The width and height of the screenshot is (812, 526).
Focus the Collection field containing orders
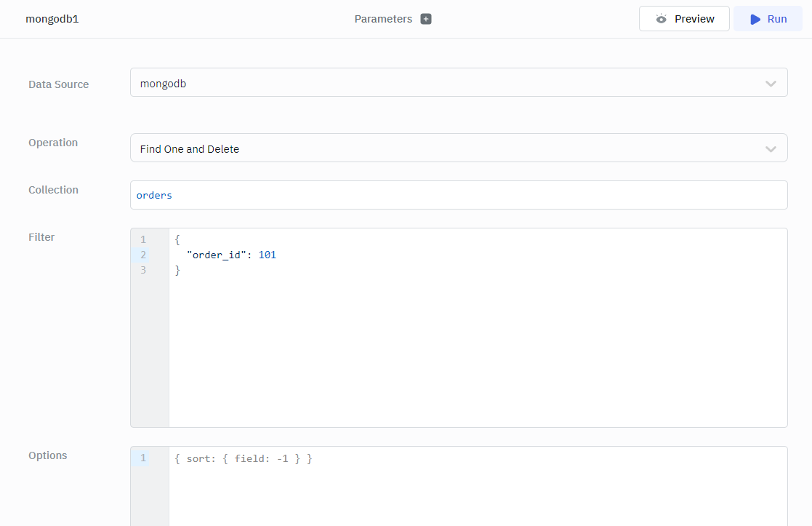458,195
